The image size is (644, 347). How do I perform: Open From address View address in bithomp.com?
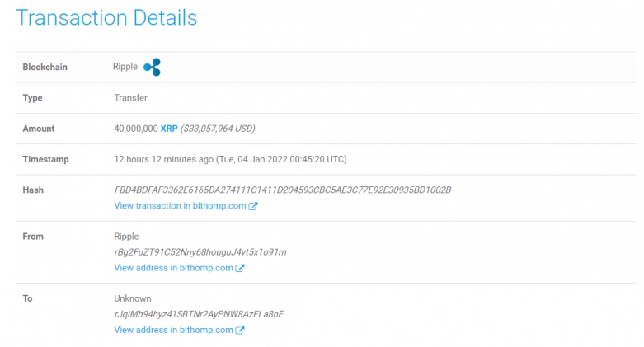[173, 268]
